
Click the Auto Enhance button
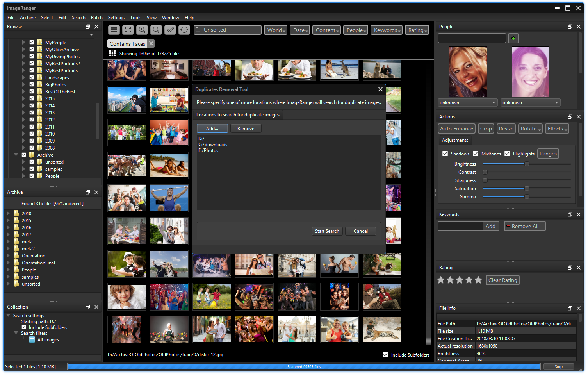456,129
